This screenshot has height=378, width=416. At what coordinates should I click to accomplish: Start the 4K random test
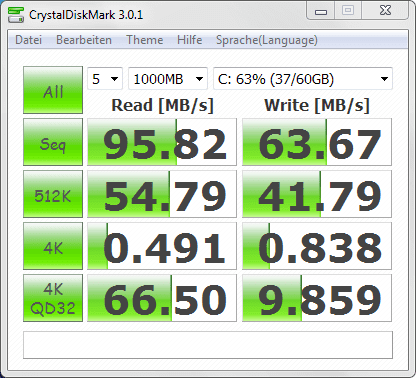[53, 246]
